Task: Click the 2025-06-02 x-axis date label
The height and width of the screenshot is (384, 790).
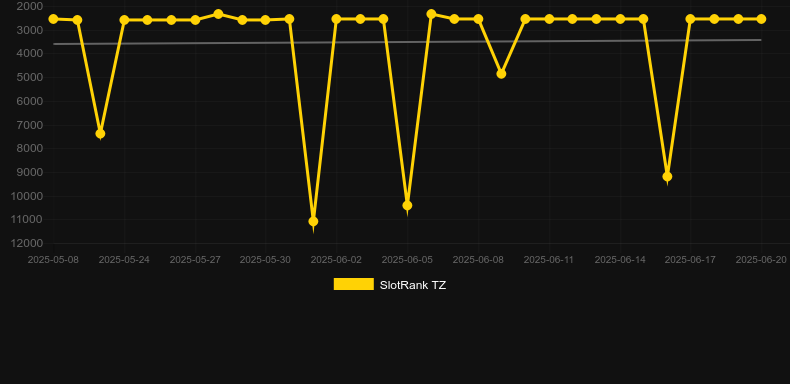Action: [x=336, y=260]
